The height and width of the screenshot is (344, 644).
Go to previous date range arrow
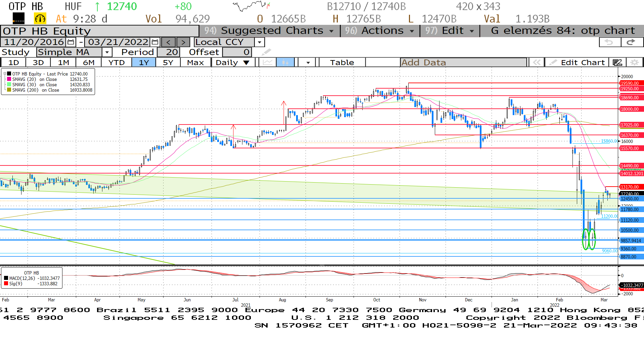click(x=169, y=42)
